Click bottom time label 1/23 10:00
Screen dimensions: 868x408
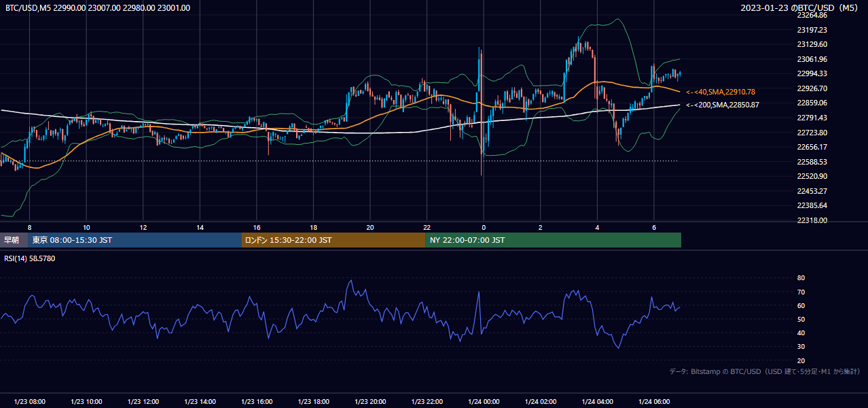(86, 402)
